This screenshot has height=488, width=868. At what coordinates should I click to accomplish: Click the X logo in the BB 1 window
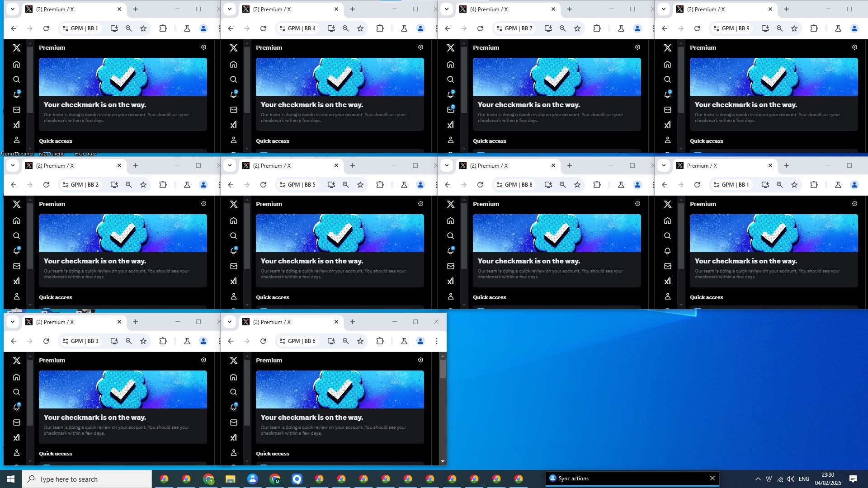click(17, 47)
